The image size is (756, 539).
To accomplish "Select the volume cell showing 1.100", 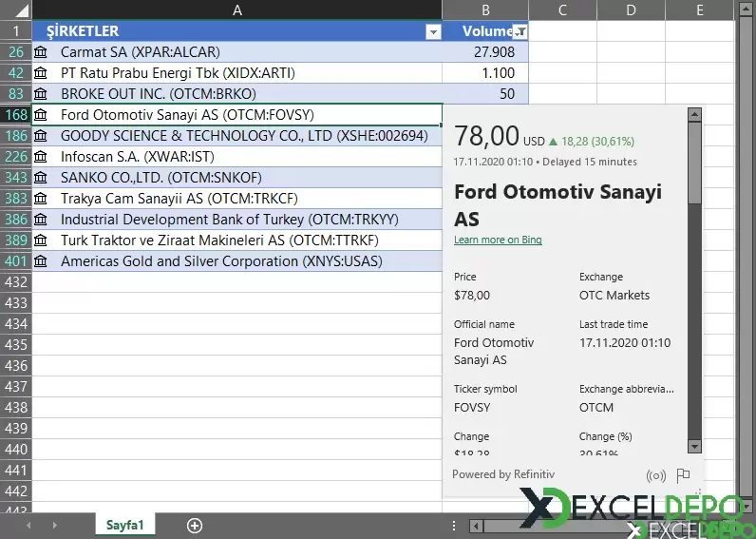I will click(x=485, y=73).
